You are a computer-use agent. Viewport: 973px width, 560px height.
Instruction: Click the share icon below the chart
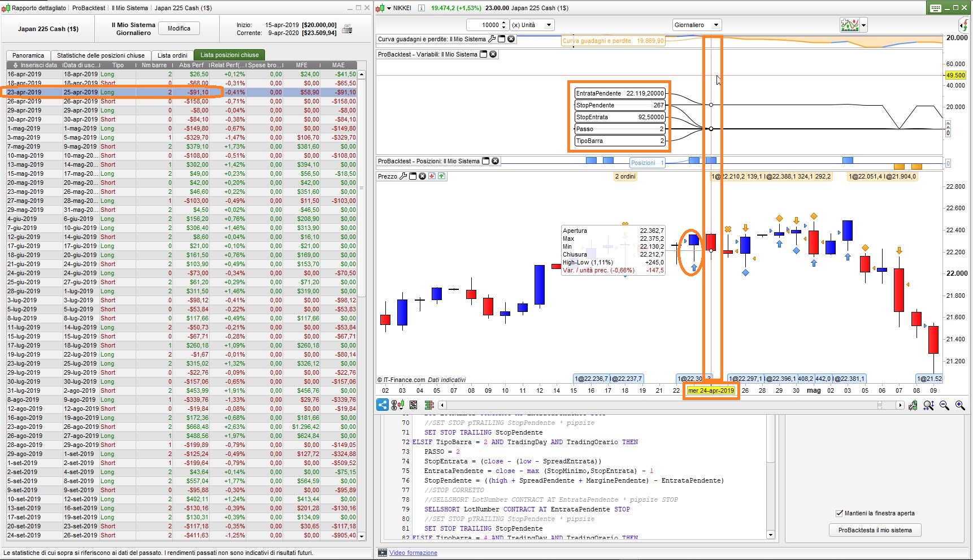coord(383,405)
